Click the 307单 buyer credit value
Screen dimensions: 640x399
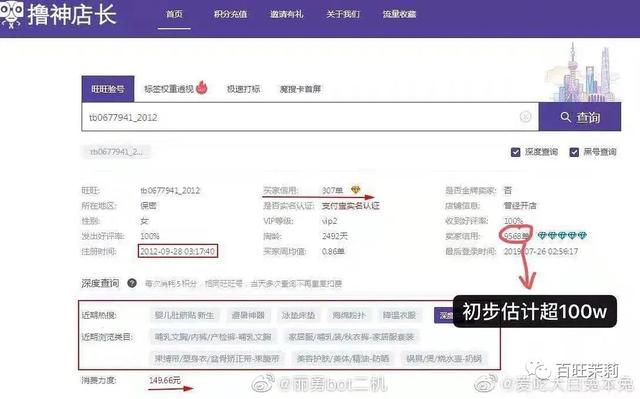pos(332,191)
